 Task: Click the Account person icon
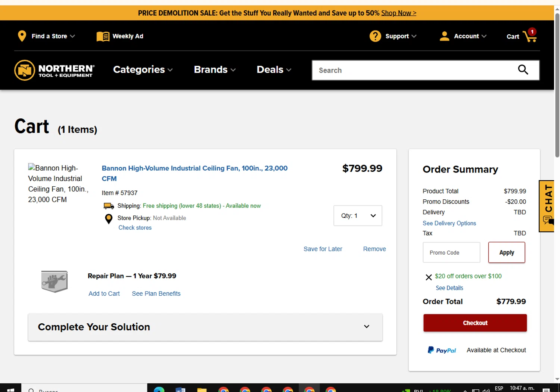point(444,36)
